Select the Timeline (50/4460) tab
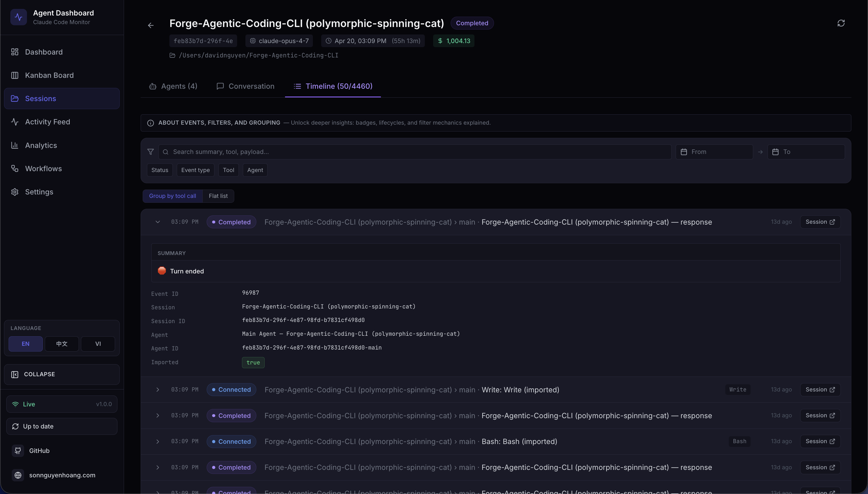Screen dimensions: 868x494 [333, 86]
